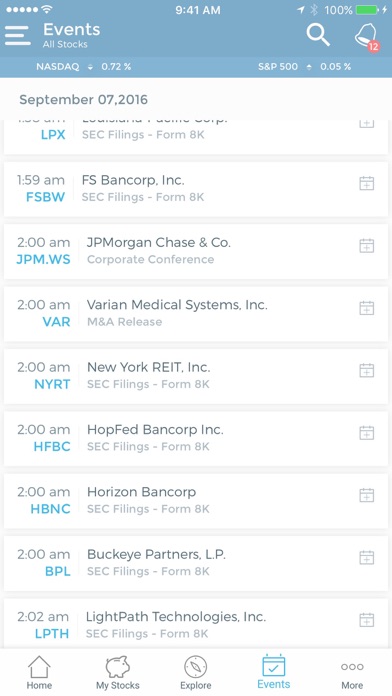Switch to My Stocks tab
The image size is (392, 696).
(x=118, y=672)
